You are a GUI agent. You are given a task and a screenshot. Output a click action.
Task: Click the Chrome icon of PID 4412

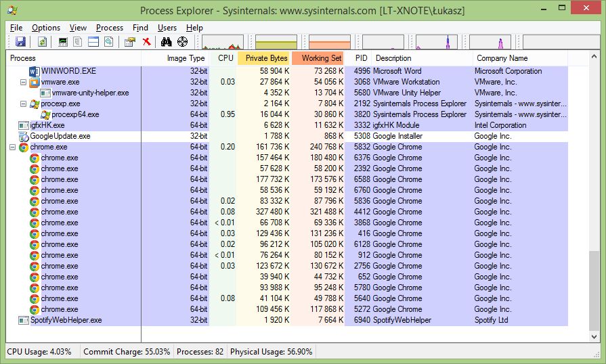(35, 212)
